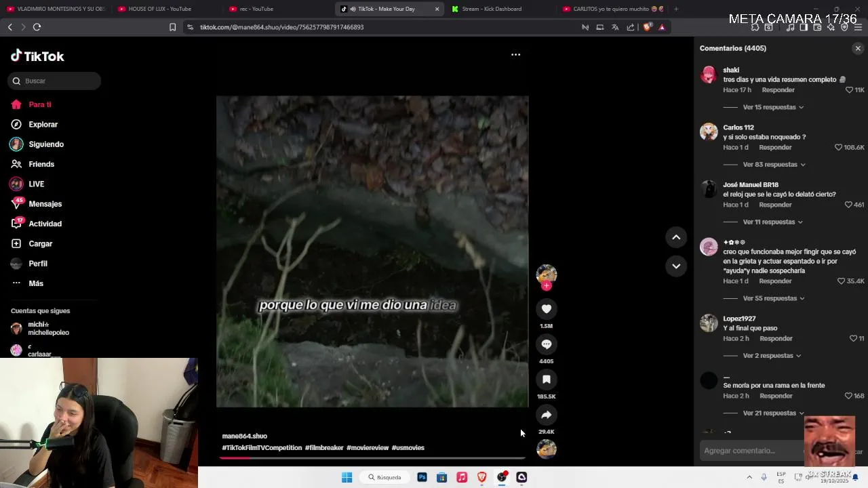Bookmark this page in the address bar
The image size is (868, 488).
click(x=172, y=27)
